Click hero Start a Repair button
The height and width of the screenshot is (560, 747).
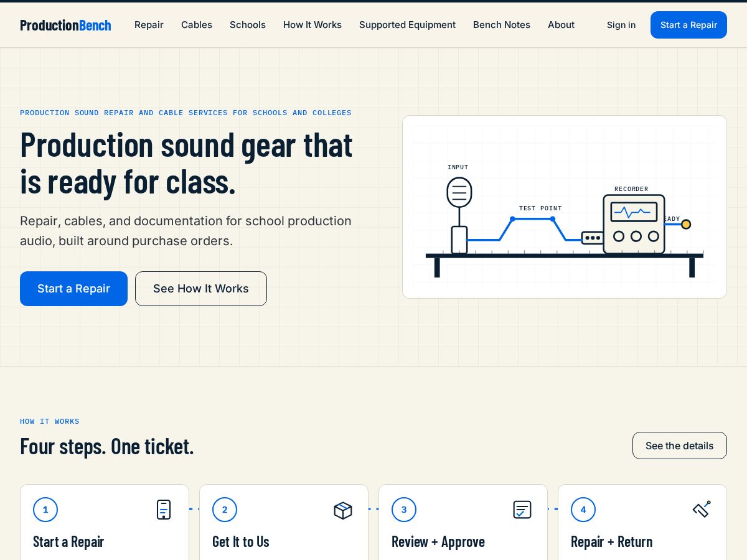(x=73, y=289)
